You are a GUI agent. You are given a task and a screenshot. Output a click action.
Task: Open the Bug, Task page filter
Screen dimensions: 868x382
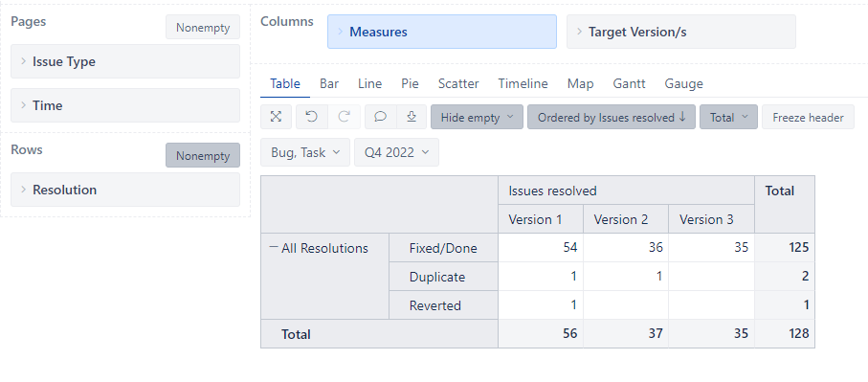[x=305, y=152]
